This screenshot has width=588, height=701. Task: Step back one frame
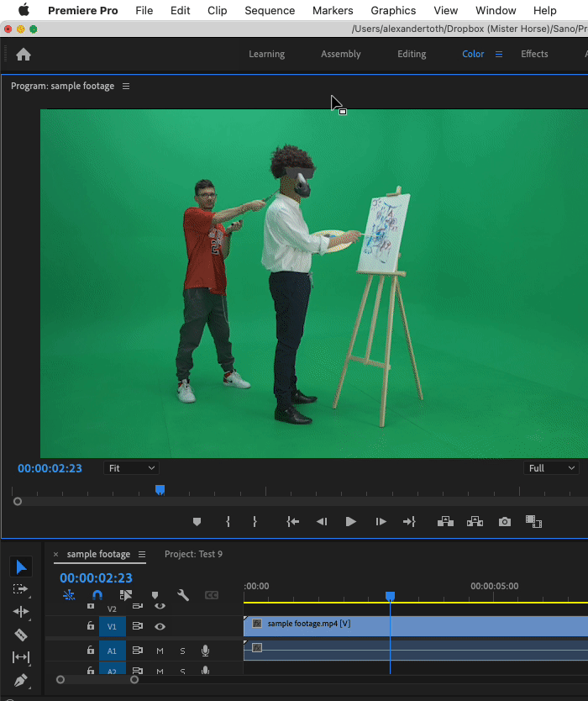[x=322, y=522]
